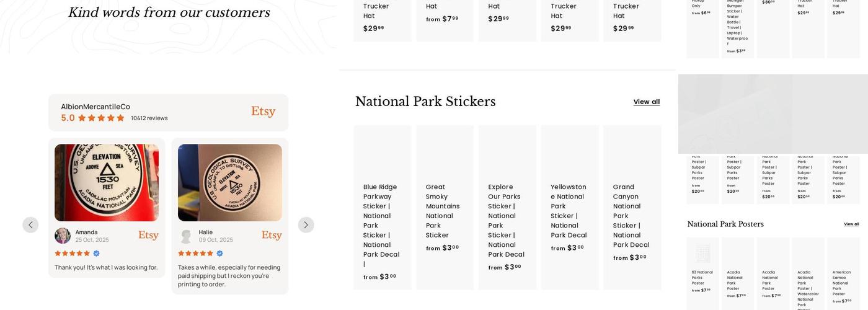Click View all for National Park Posters

851,224
